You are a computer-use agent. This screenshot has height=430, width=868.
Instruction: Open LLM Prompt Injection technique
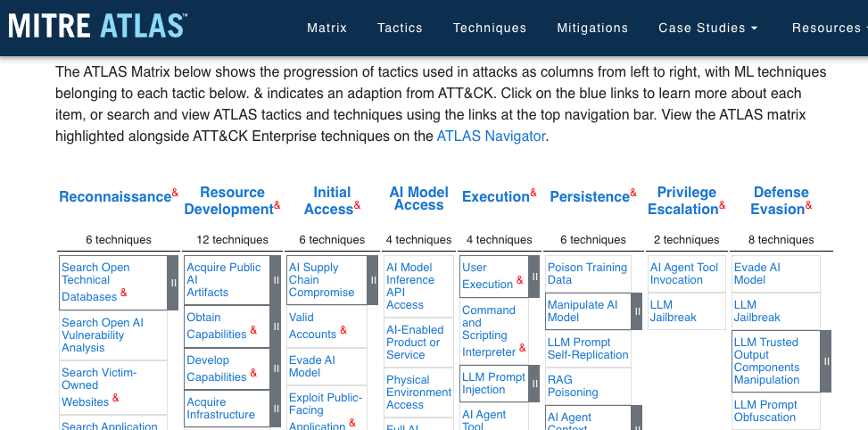(494, 383)
